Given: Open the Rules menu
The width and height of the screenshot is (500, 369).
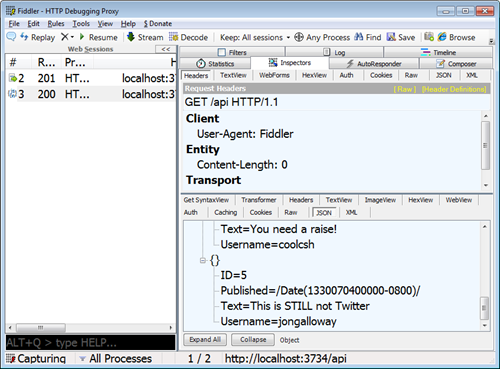Looking at the screenshot, I should (x=56, y=24).
